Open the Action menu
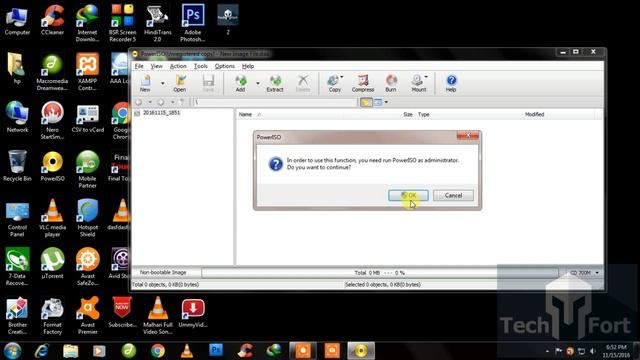The image size is (640, 360). point(178,66)
